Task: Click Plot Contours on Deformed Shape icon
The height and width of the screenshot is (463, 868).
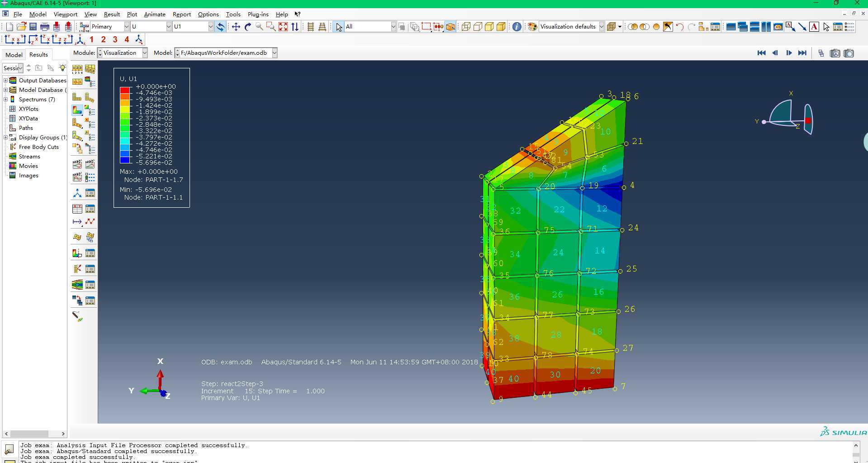Action: point(77,110)
